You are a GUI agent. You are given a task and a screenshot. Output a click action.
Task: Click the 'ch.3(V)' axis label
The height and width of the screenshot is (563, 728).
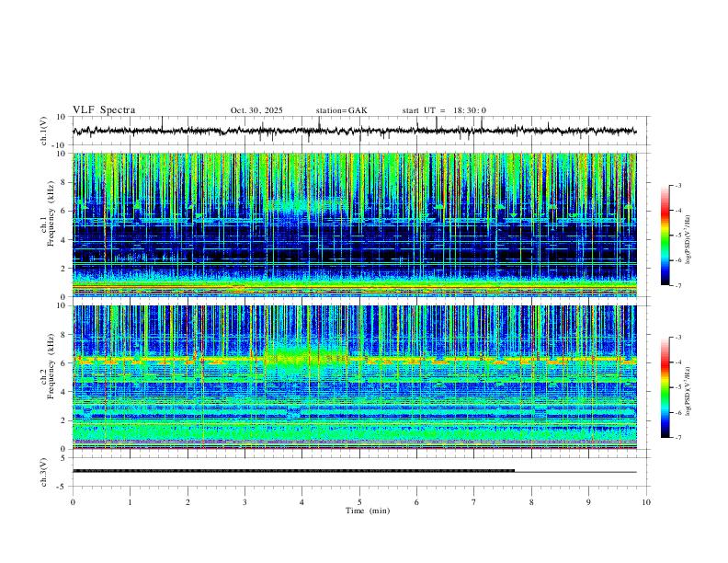44,472
